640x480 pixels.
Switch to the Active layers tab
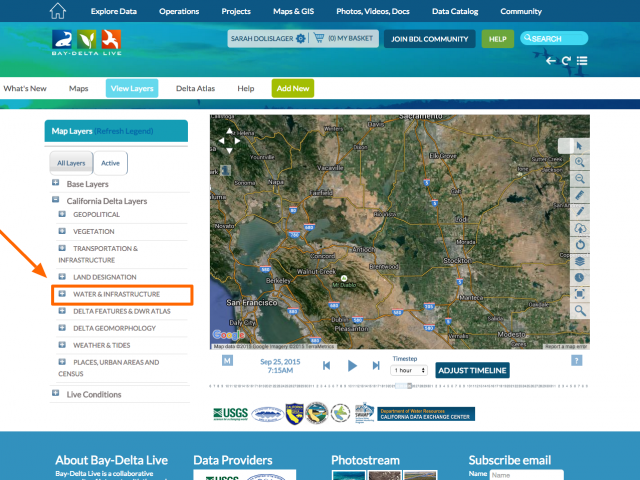click(x=110, y=163)
